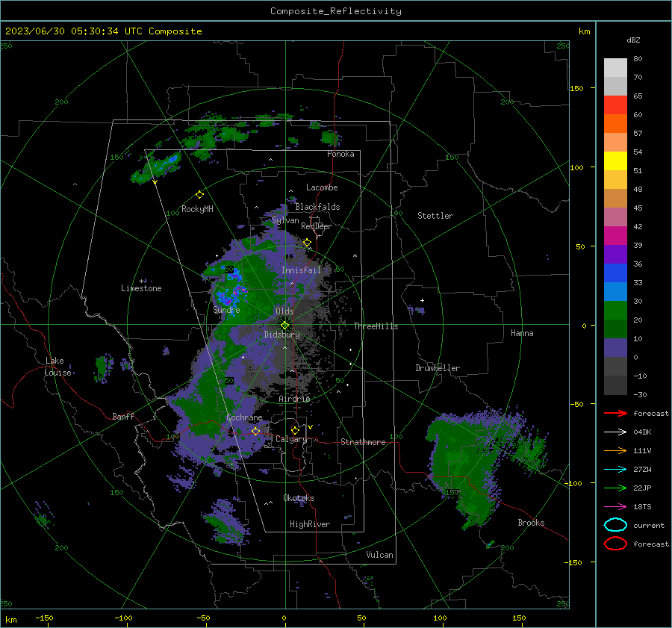Select the purple swatch between 39 and 36 dBZ
The height and width of the screenshot is (628, 672).
click(x=615, y=254)
